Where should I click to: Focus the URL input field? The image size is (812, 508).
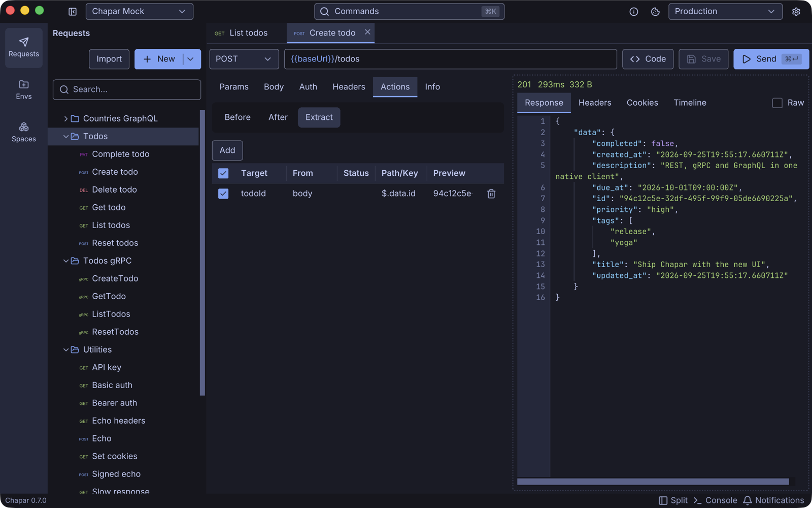pyautogui.click(x=451, y=59)
